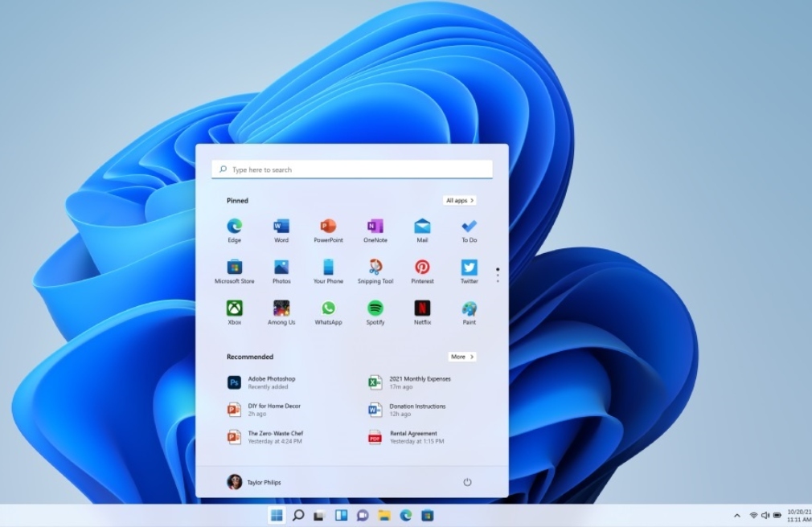Open the Xbox pinned app
The width and height of the screenshot is (812, 527).
tap(234, 313)
